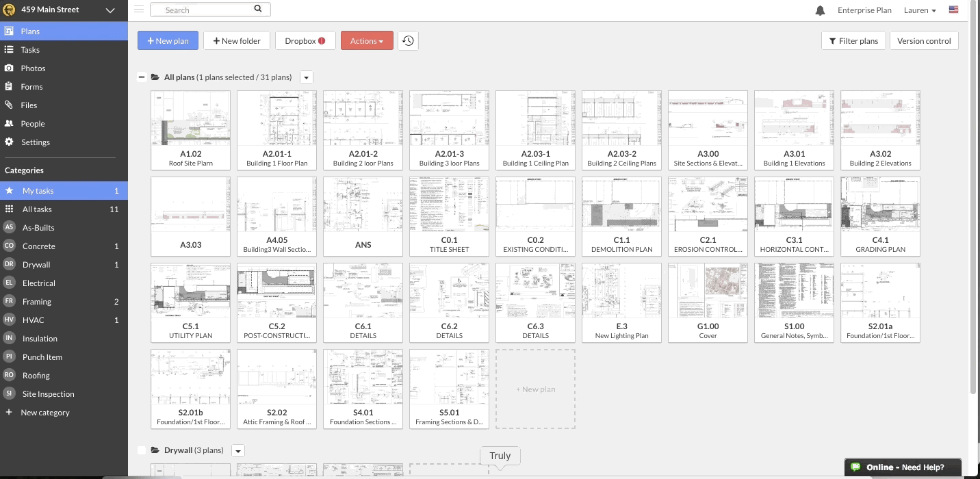Click the search magnifier icon
This screenshot has width=980, height=479.
coord(258,9)
